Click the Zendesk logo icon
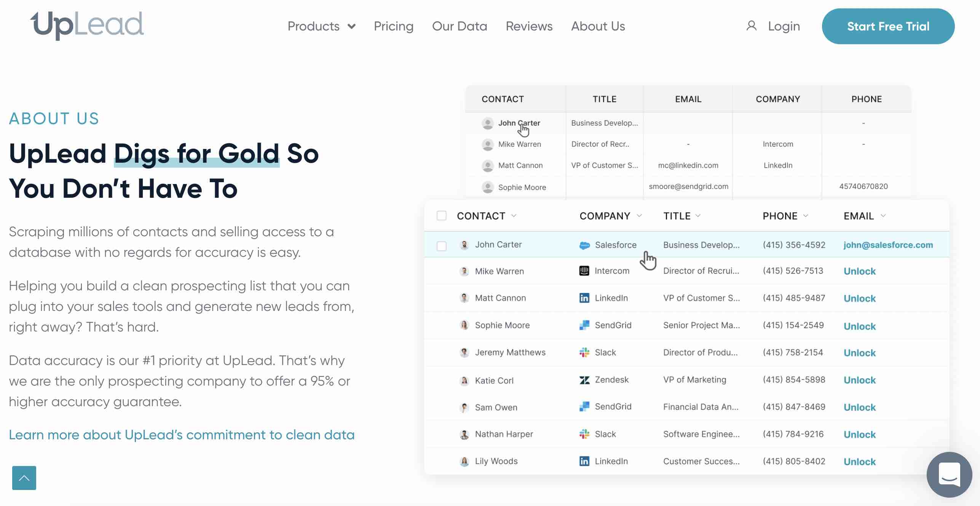This screenshot has width=980, height=506. click(x=584, y=380)
